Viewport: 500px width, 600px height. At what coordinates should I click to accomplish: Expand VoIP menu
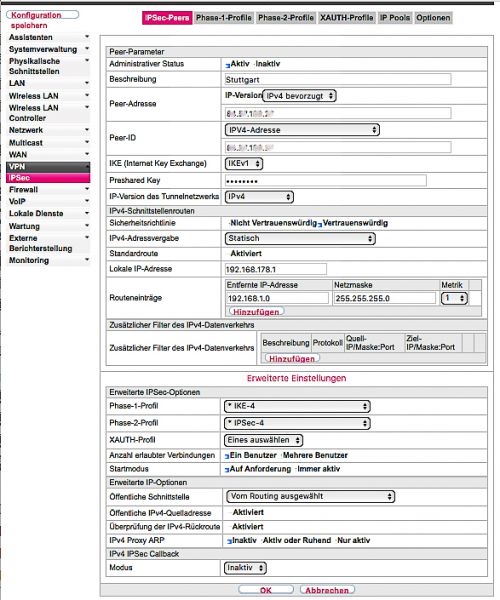click(x=48, y=201)
